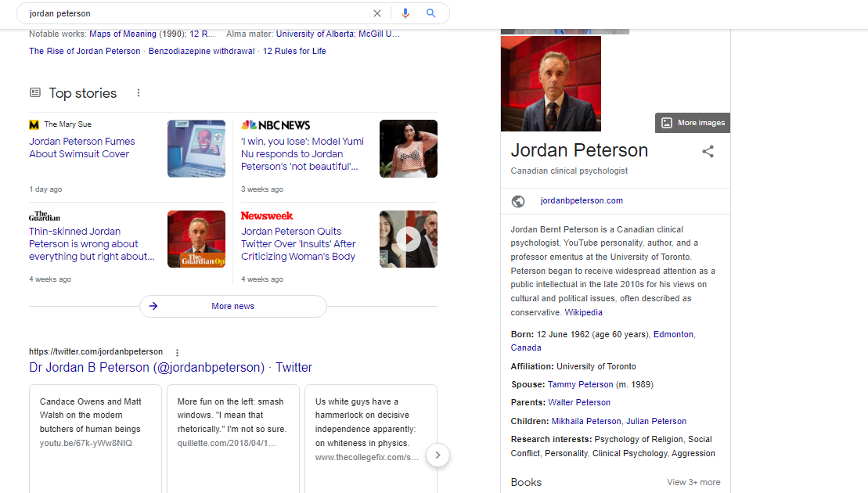Open tweet card 'Us white guys have a hammerlock'
The width and height of the screenshot is (868, 493).
tap(371, 438)
